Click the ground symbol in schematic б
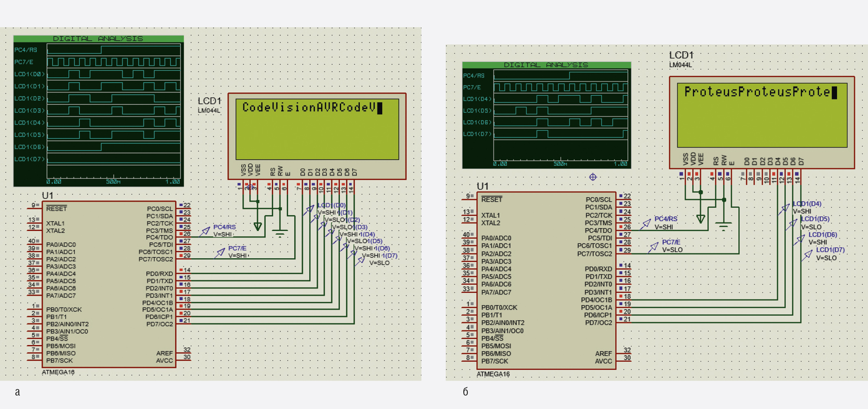868x409 pixels. pyautogui.click(x=724, y=226)
